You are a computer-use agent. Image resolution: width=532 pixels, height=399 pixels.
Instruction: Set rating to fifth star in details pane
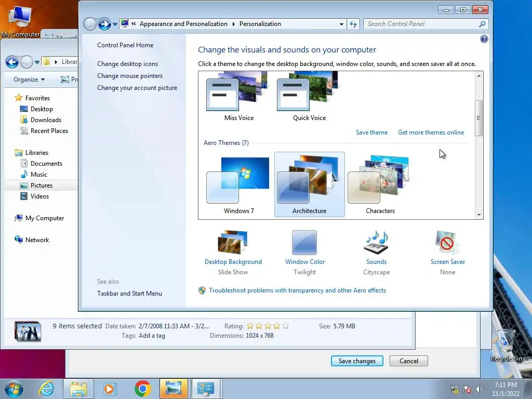[285, 326]
